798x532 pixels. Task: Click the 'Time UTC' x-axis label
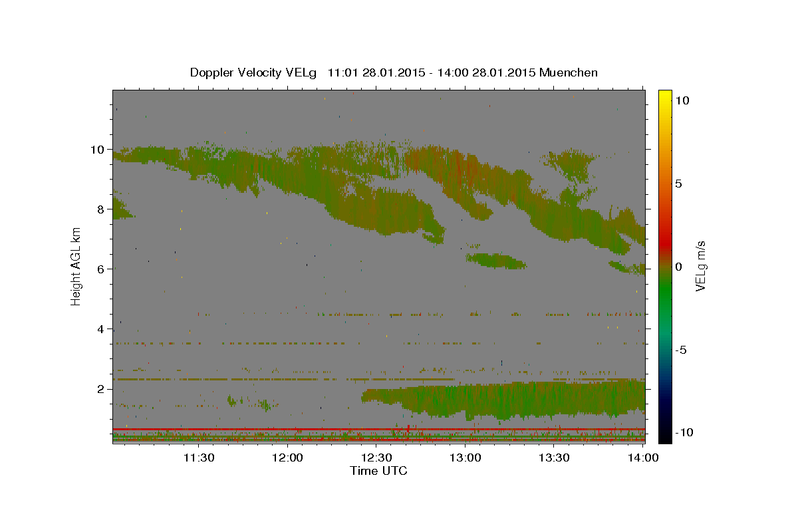(378, 471)
